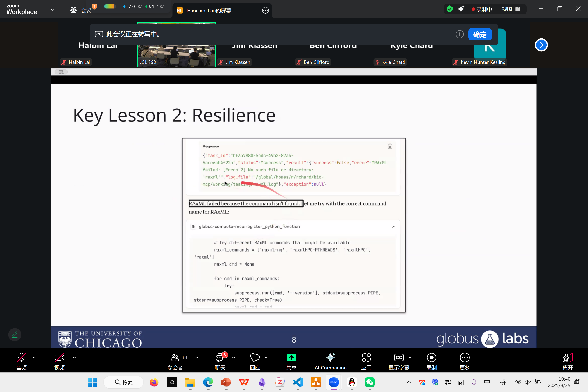Image resolution: width=588 pixels, height=392 pixels.
Task: Click the green annotate pencil icon
Action: 15,335
